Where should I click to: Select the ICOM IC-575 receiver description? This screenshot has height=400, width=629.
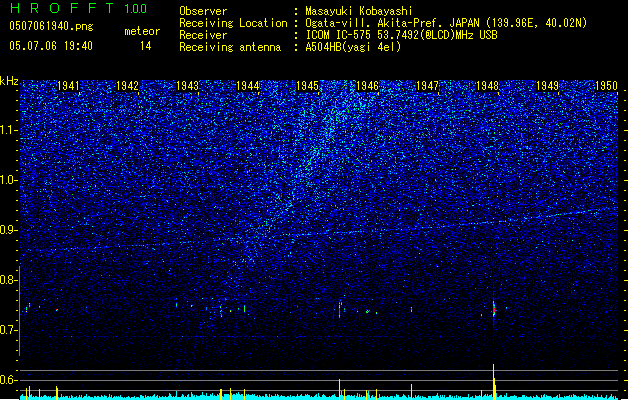(401, 35)
